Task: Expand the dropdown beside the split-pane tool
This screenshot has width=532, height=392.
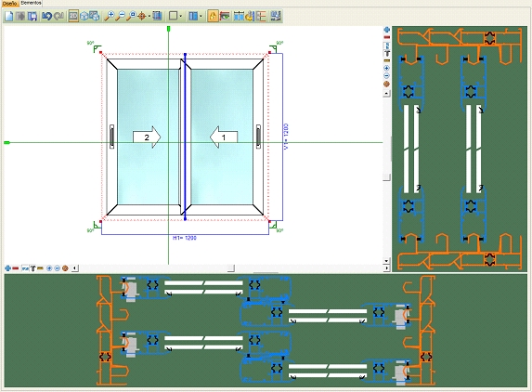Action: pos(201,16)
